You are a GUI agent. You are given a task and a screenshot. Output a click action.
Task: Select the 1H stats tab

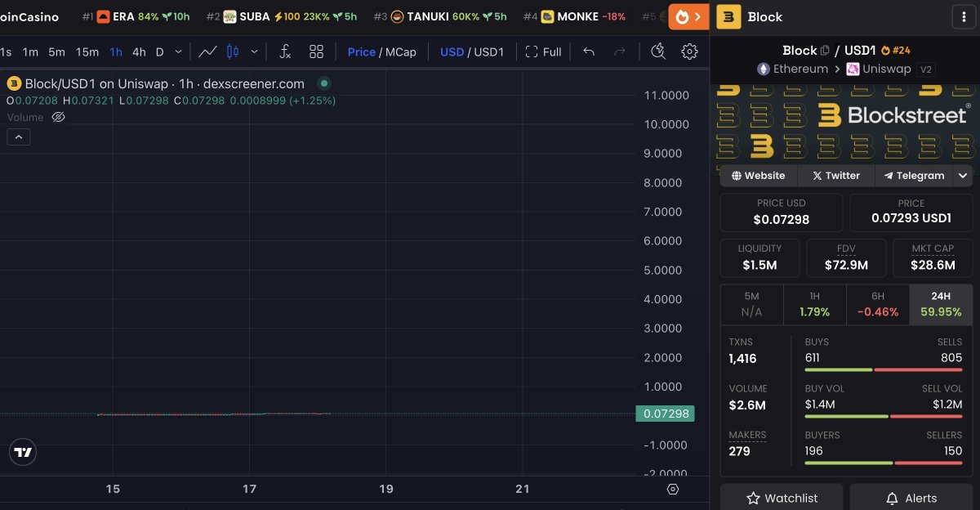(x=814, y=304)
